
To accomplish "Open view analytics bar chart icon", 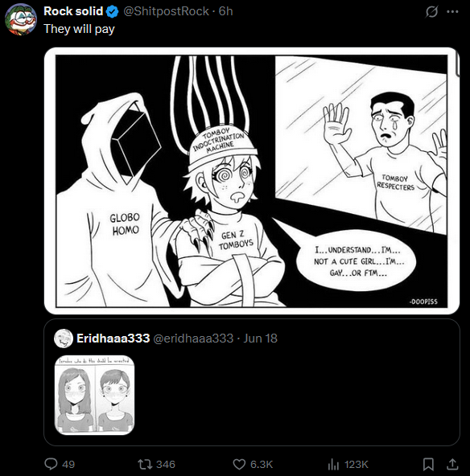I will pos(333,464).
